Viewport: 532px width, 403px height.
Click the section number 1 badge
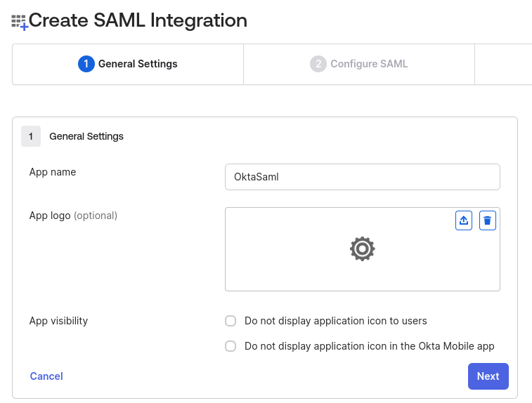31,136
